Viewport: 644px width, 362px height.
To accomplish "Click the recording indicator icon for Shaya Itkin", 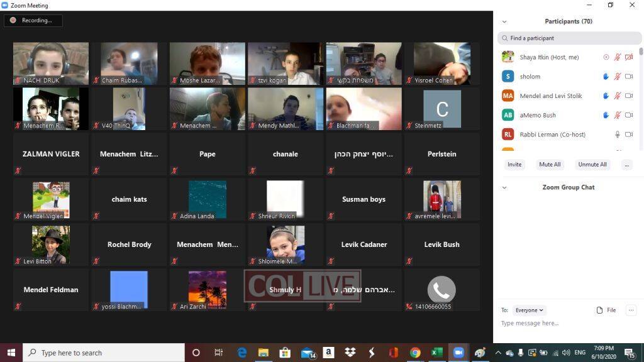I will pos(606,57).
